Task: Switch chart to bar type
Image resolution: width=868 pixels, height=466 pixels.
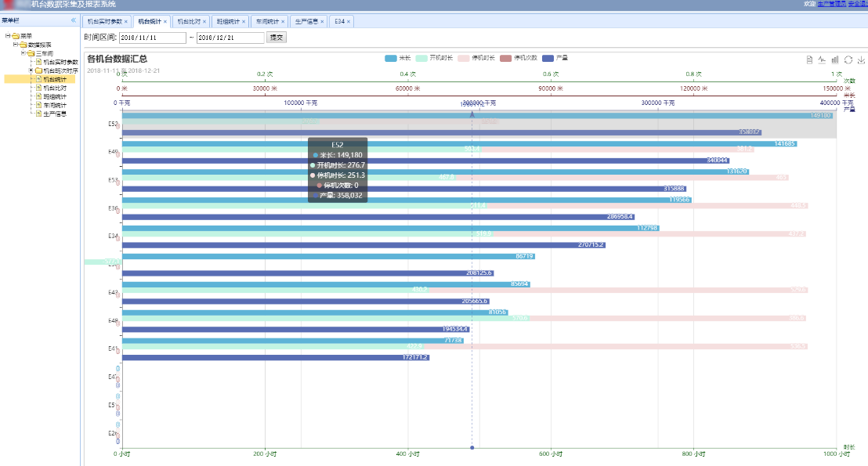Action: pyautogui.click(x=835, y=60)
